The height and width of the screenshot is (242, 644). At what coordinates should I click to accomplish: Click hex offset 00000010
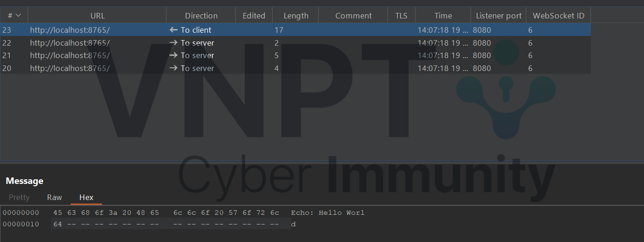click(21, 224)
